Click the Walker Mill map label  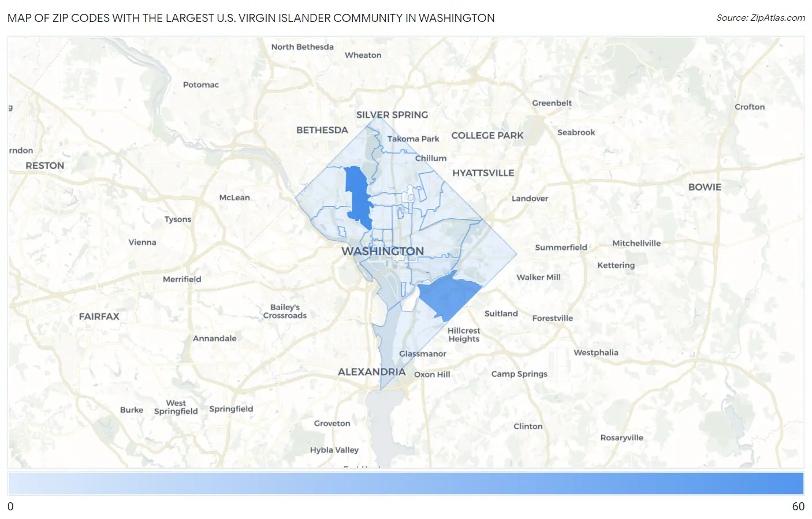(539, 278)
